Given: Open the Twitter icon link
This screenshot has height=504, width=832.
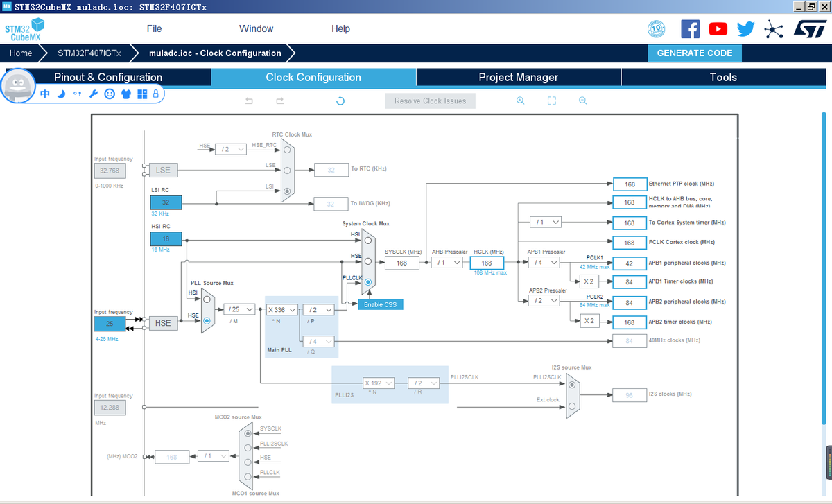Looking at the screenshot, I should point(746,28).
